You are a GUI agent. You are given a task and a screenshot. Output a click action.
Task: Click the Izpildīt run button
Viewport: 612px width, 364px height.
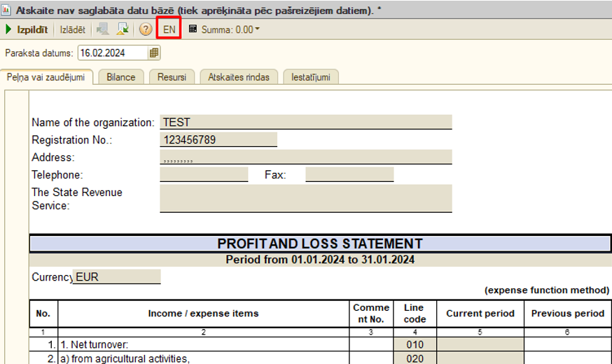pos(27,29)
